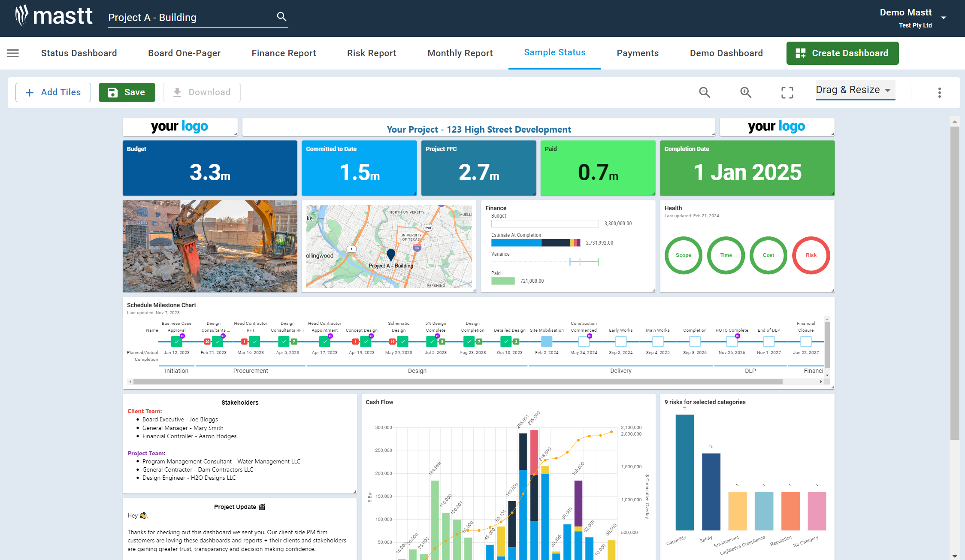
Task: Click the Download icon
Action: (177, 92)
